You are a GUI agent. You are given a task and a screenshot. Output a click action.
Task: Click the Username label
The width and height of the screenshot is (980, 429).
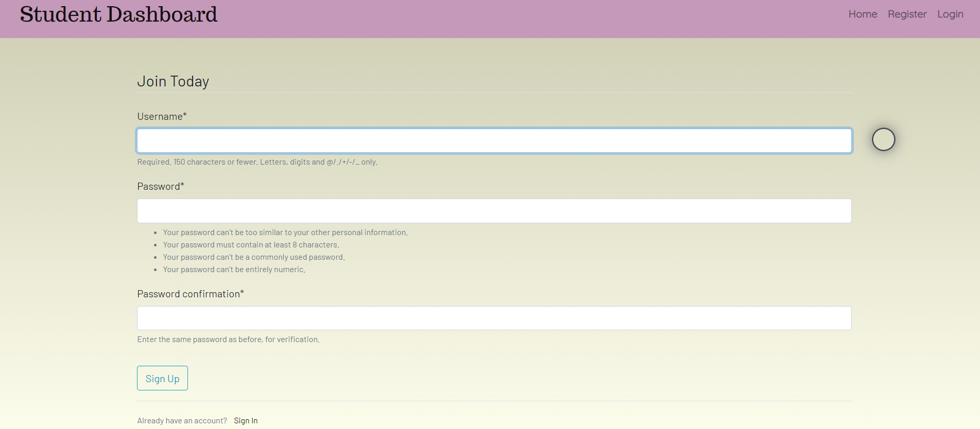(x=162, y=117)
